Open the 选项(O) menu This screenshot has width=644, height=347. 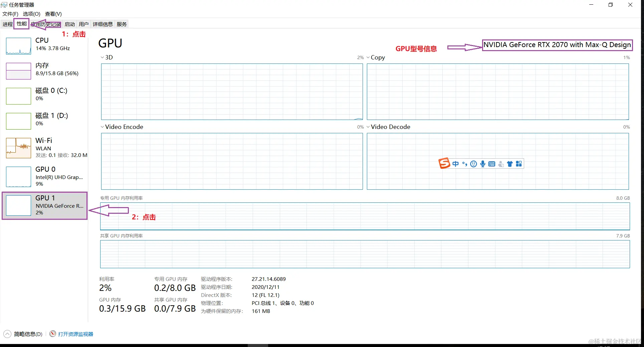(31, 14)
